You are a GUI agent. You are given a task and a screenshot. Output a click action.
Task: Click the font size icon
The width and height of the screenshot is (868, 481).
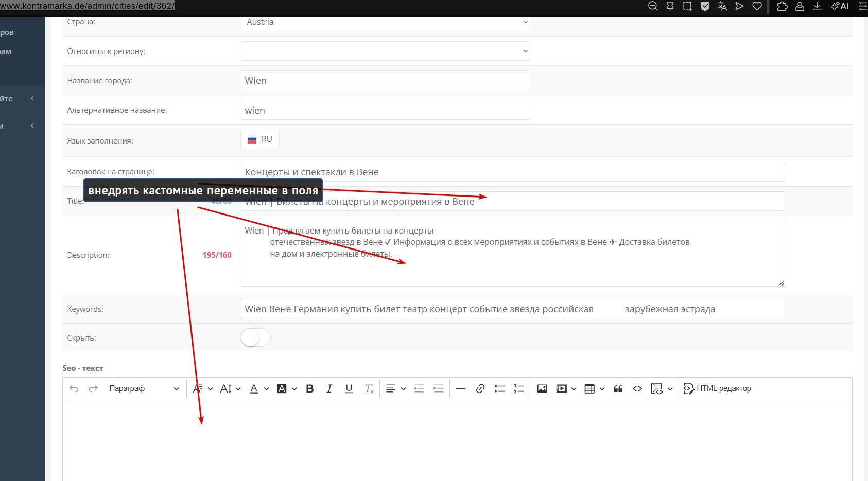pyautogui.click(x=225, y=389)
